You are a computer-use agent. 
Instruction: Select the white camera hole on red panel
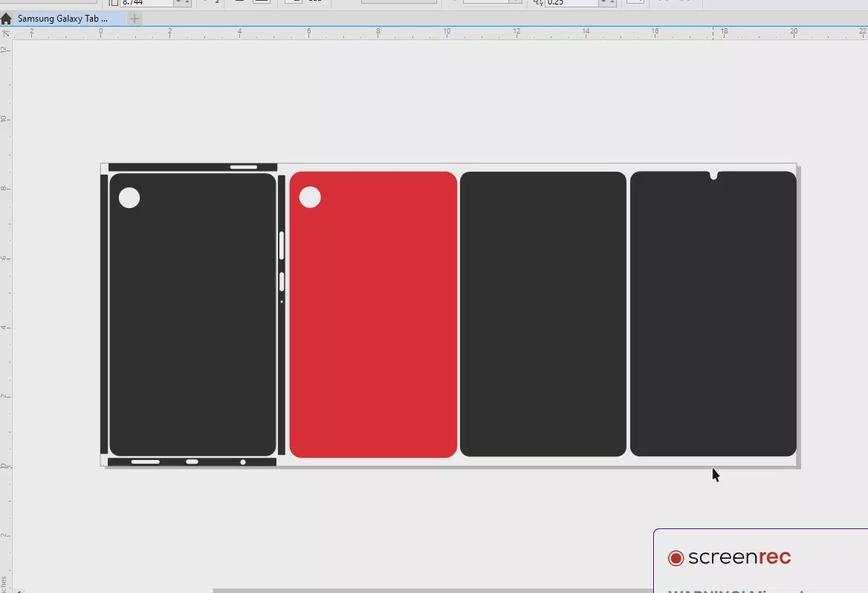310,198
